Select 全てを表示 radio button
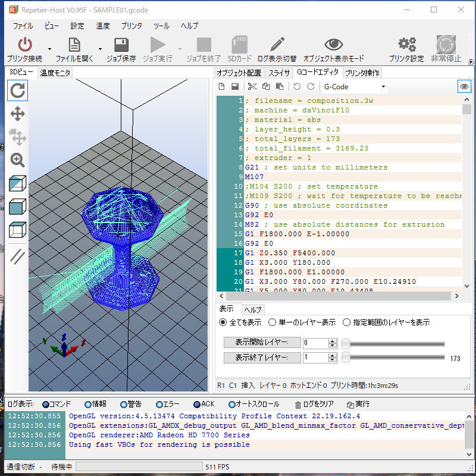This screenshot has height=476, width=476. [223, 322]
